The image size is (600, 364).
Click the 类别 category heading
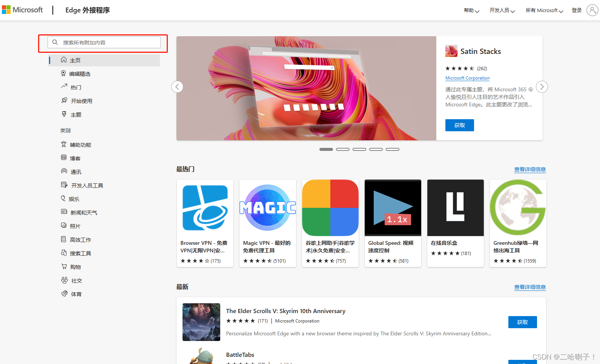coord(65,131)
